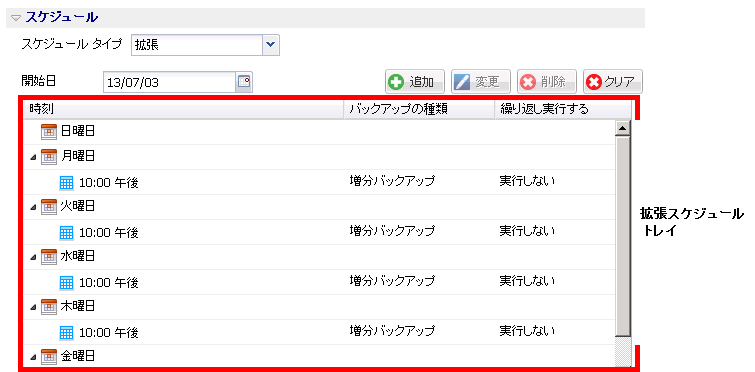Click 増分バックアップ in the 火曜日 schedule
755x372 pixels.
point(392,231)
